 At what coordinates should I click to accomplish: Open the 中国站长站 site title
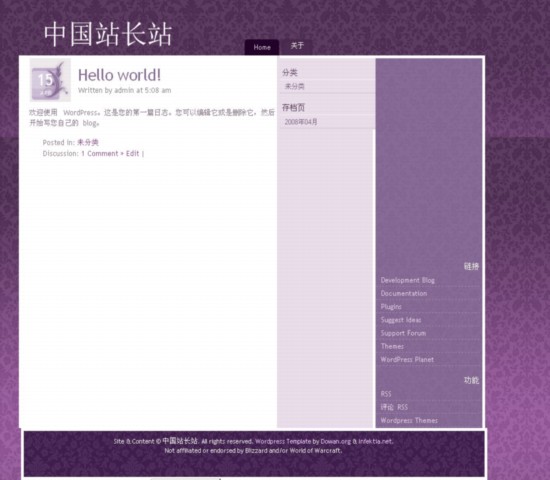coord(108,34)
